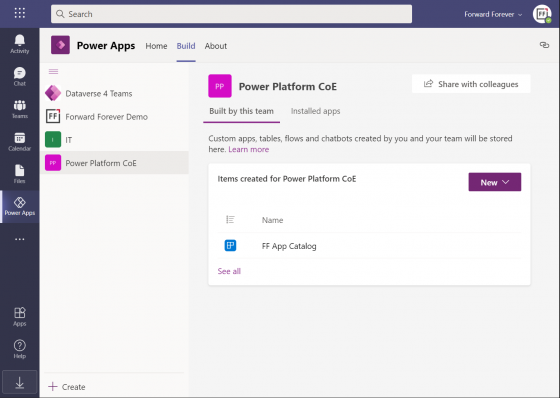Expand the New dropdown button
The height and width of the screenshot is (398, 560).
pos(495,182)
